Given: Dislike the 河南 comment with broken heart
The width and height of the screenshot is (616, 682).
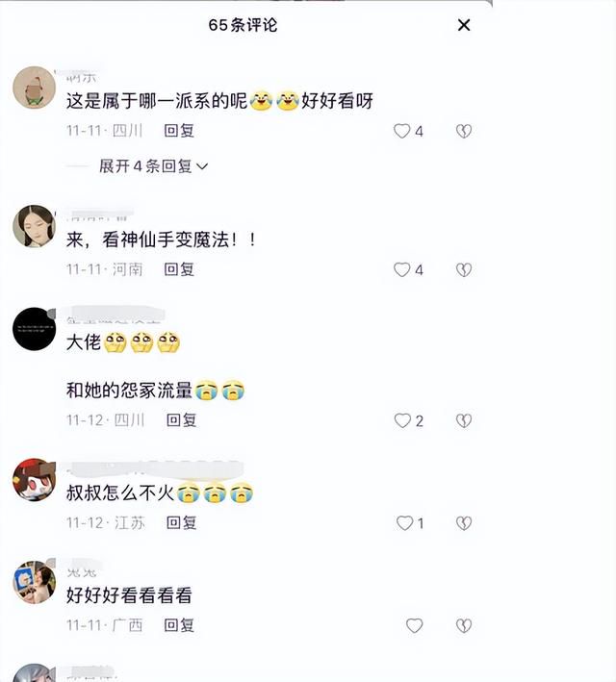Looking at the screenshot, I should [x=464, y=269].
